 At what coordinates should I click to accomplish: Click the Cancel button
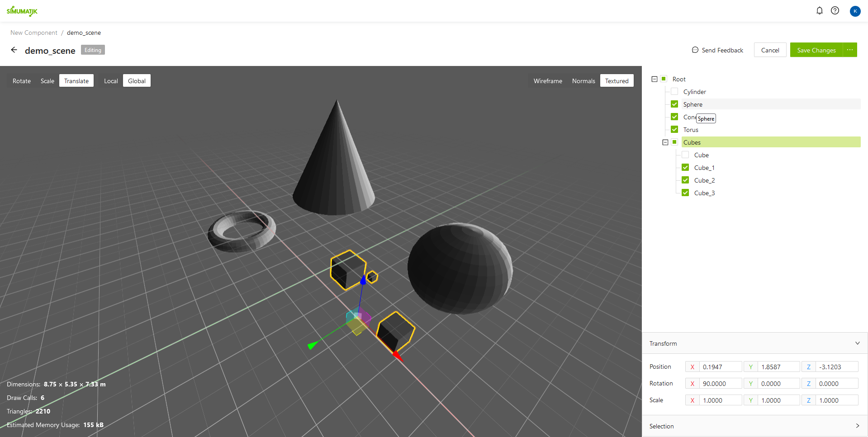point(770,50)
